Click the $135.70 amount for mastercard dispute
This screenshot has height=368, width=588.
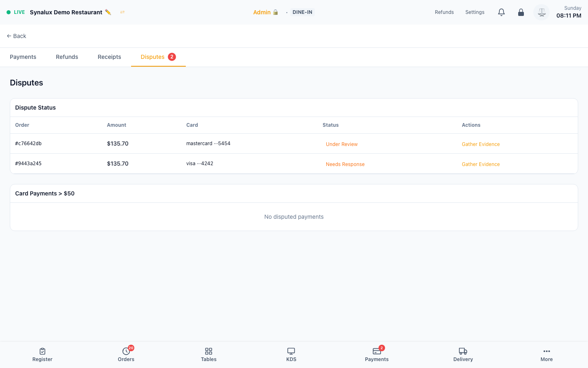[118, 144]
